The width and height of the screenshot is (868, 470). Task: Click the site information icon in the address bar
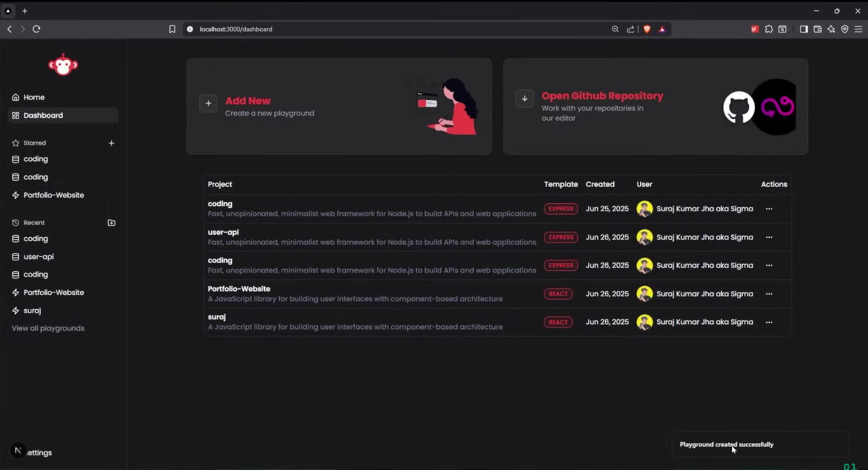(190, 29)
